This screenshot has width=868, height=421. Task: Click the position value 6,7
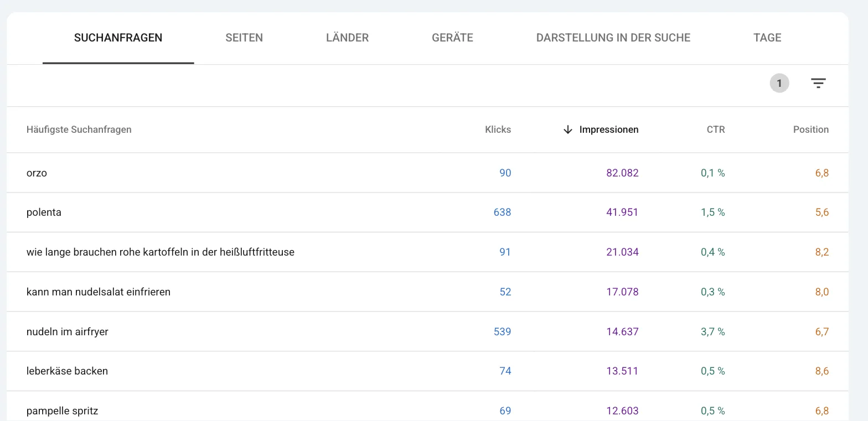coord(822,331)
